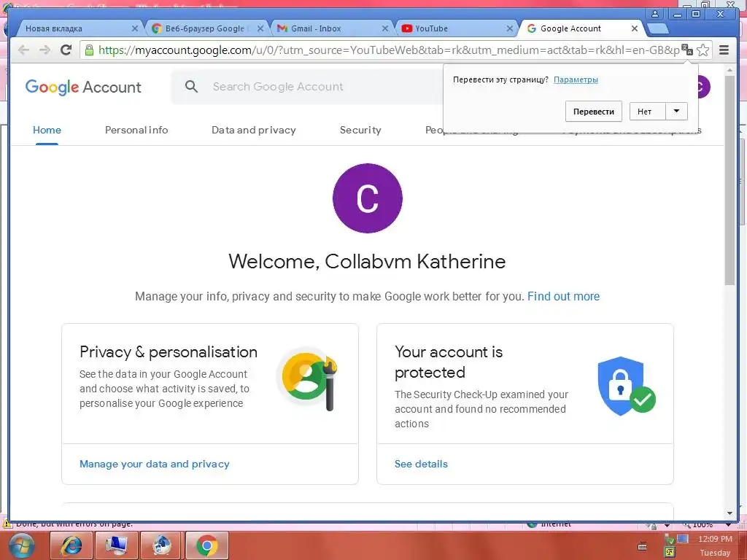This screenshot has width=747, height=560.
Task: Close the Google Account tab
Action: pos(635,28)
